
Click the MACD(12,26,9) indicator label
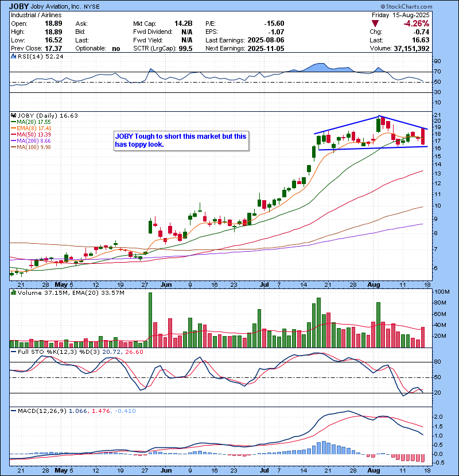click(x=42, y=411)
